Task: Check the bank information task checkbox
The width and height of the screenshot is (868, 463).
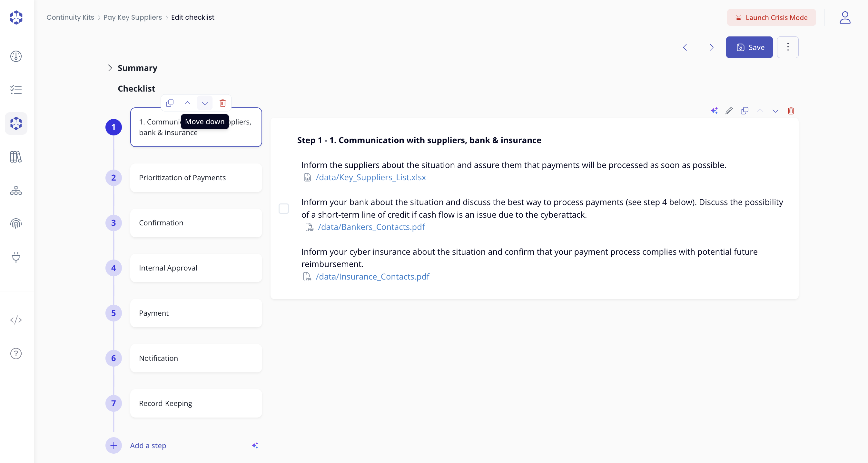Action: pyautogui.click(x=284, y=209)
